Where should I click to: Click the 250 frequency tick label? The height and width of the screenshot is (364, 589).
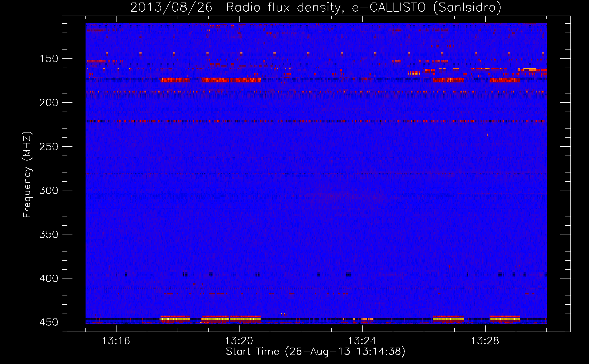click(49, 147)
